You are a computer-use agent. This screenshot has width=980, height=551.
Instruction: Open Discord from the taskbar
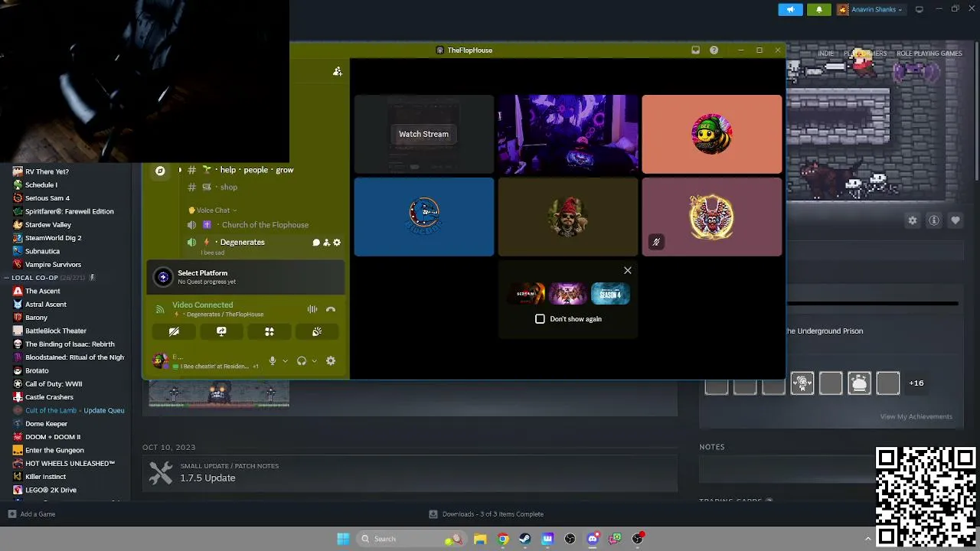click(x=592, y=539)
